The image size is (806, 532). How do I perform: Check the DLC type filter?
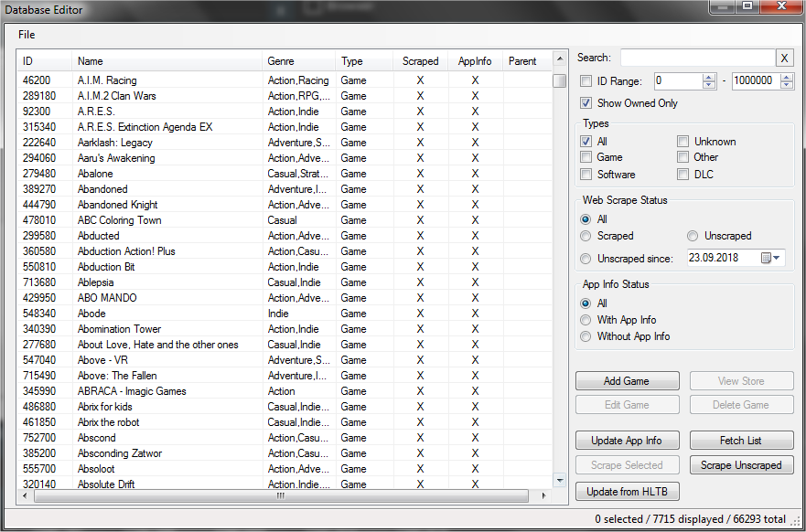click(683, 174)
